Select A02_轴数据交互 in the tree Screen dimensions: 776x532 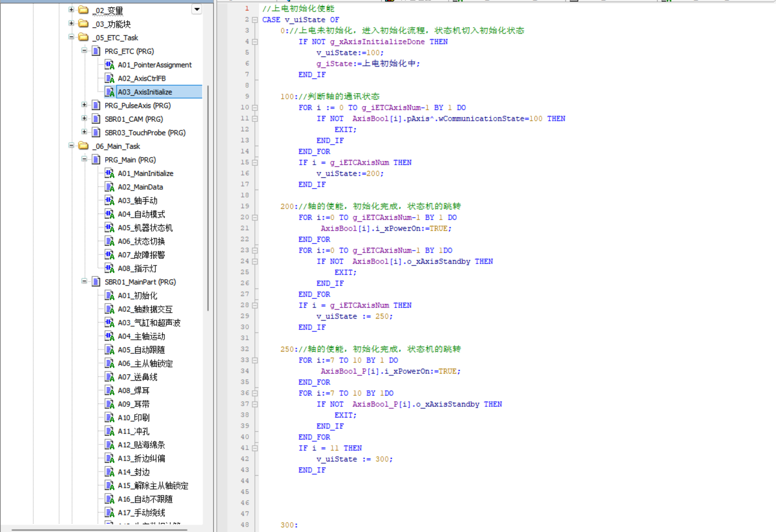coord(145,309)
